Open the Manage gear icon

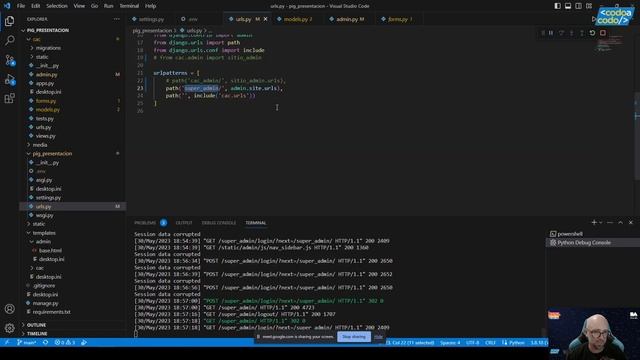coord(9,328)
